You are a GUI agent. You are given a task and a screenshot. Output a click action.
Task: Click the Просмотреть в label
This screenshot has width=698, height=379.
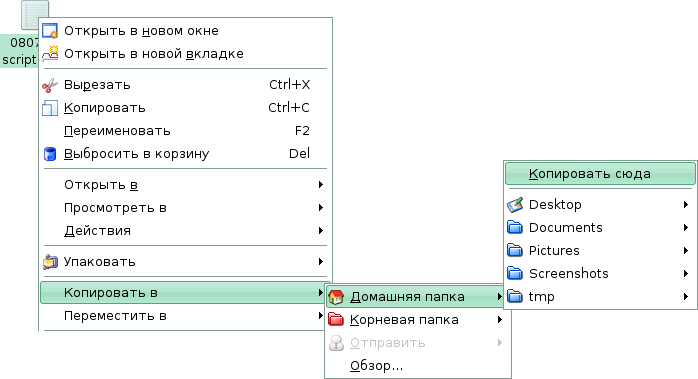[115, 208]
